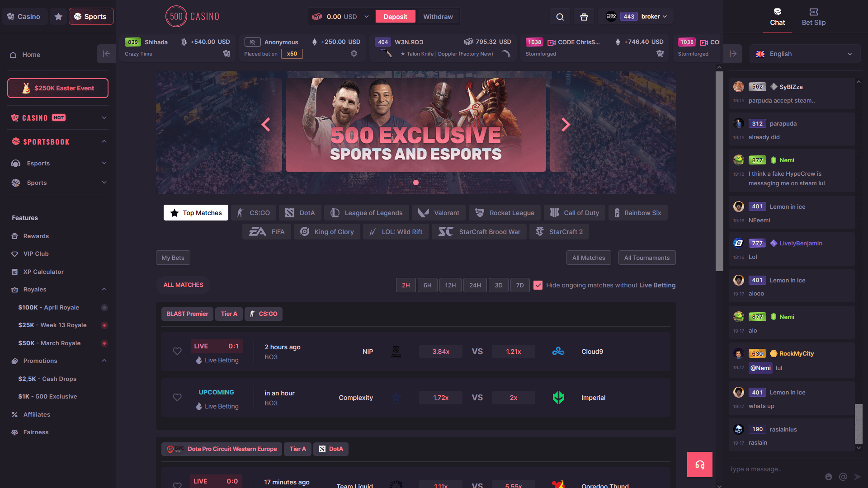Image resolution: width=868 pixels, height=488 pixels.
Task: Select the League of Legends filter
Action: [x=367, y=213]
